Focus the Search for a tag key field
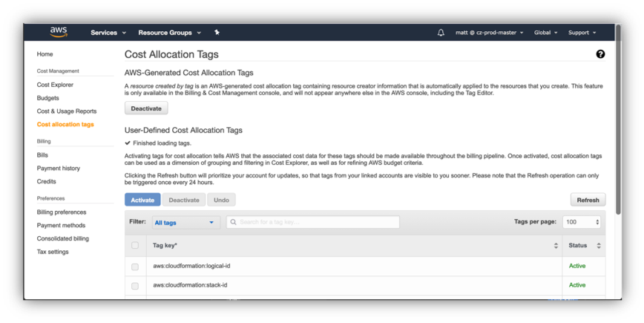This screenshot has height=323, width=644. tap(313, 222)
